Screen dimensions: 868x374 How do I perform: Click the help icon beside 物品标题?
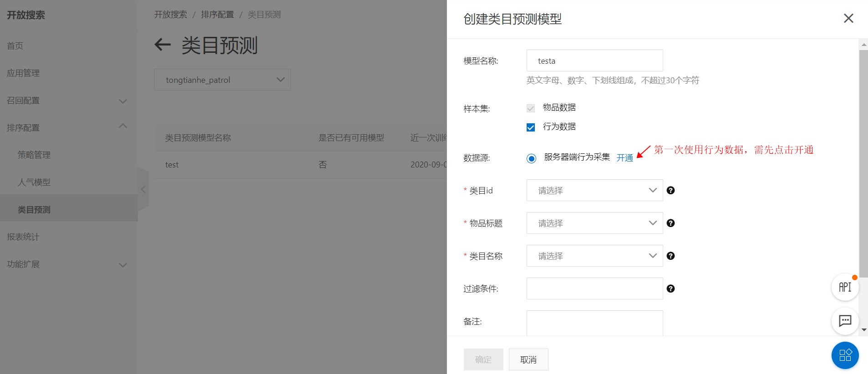pyautogui.click(x=670, y=223)
